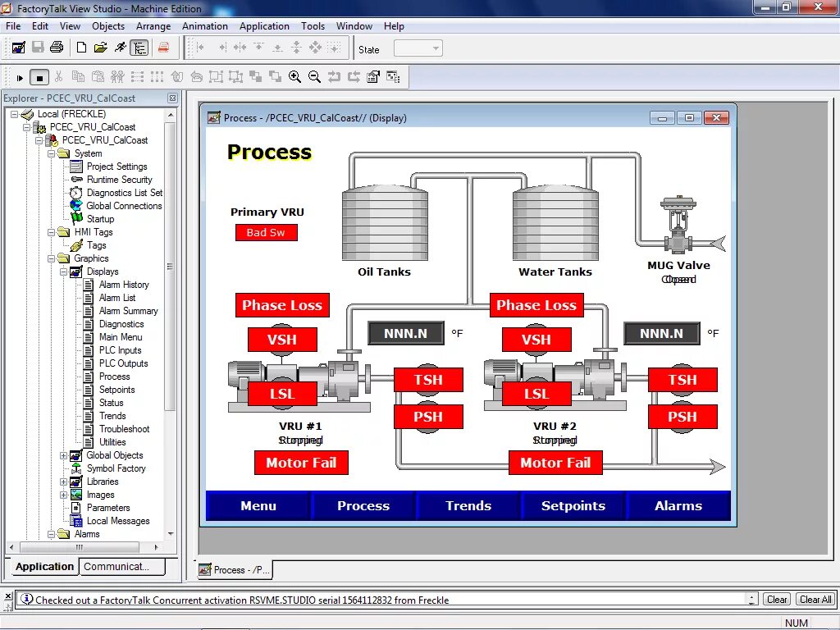Open the Application menu

(x=264, y=26)
